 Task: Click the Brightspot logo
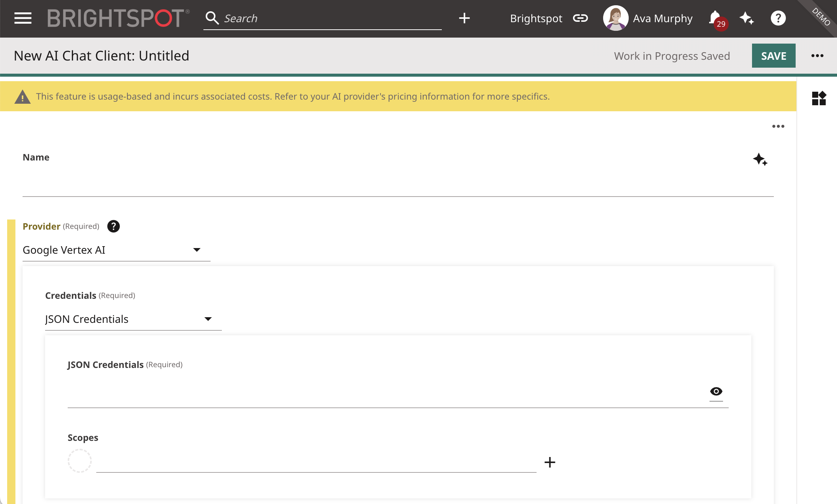click(118, 18)
